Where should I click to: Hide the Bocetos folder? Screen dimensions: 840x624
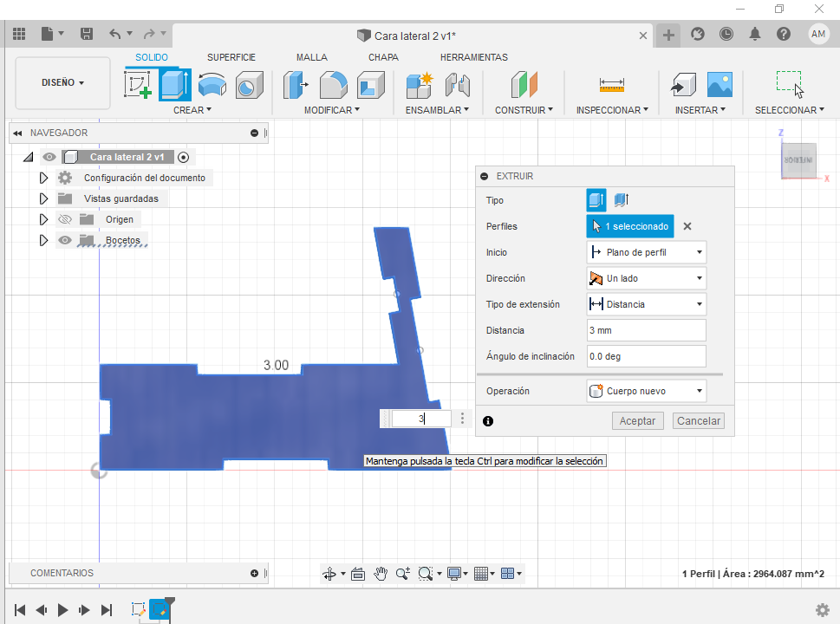[x=65, y=240]
